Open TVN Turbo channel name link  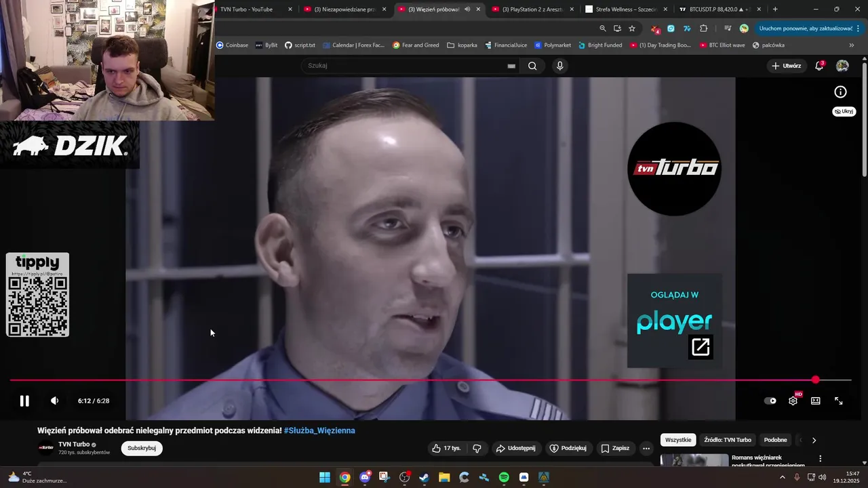(x=74, y=444)
